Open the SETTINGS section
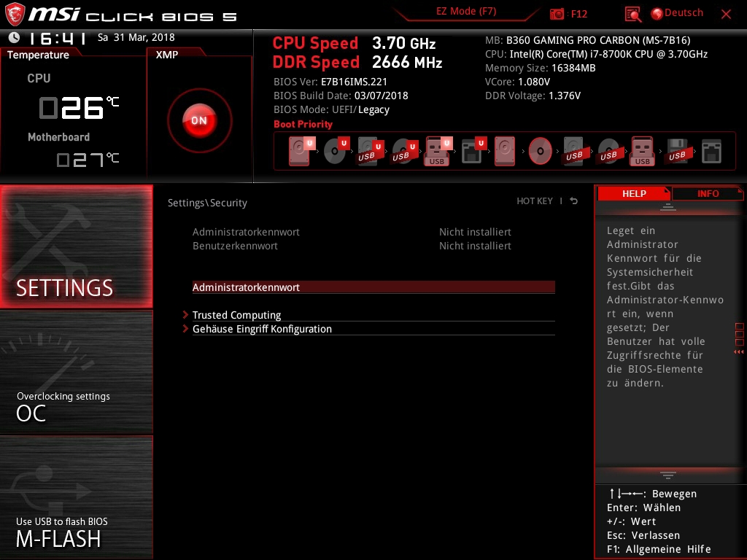 tap(76, 246)
